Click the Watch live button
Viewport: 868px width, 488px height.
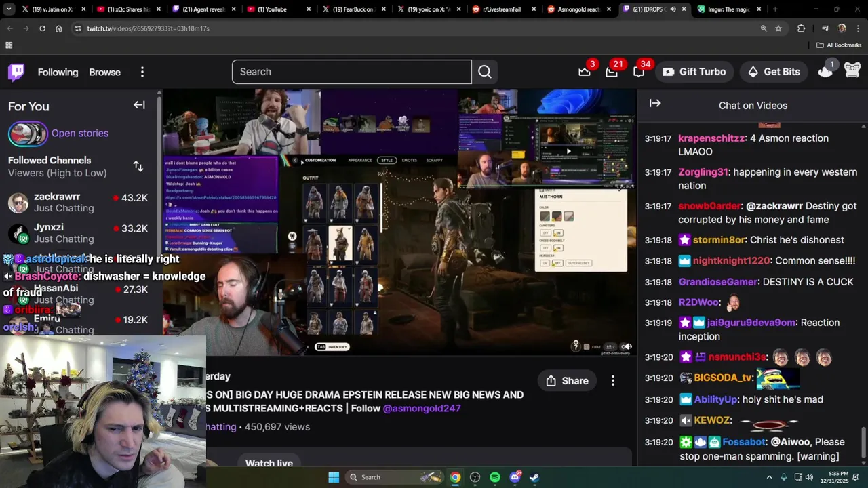click(x=269, y=464)
